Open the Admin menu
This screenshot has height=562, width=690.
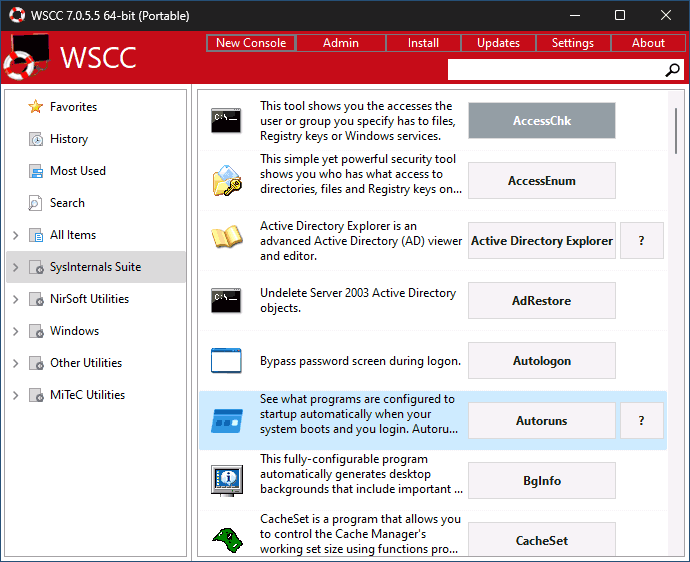(341, 43)
